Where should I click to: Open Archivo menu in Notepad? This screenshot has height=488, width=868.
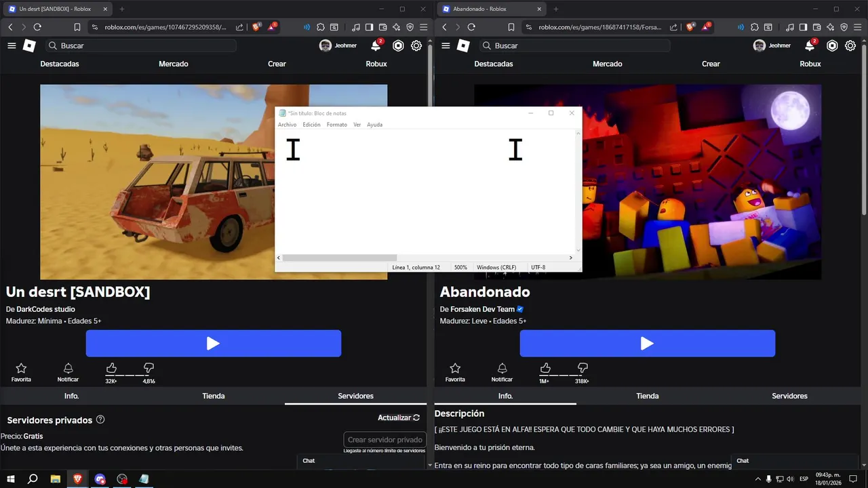point(287,125)
